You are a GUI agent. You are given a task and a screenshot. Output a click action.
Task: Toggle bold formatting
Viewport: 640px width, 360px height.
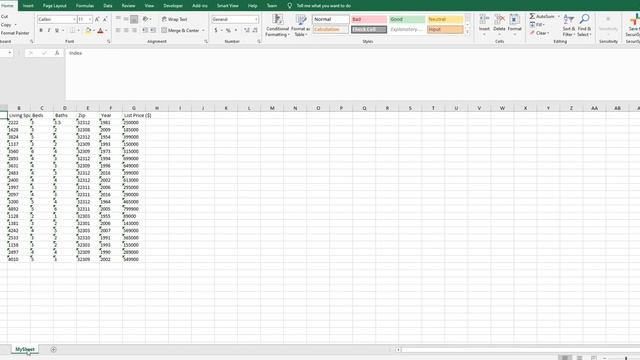coord(41,31)
